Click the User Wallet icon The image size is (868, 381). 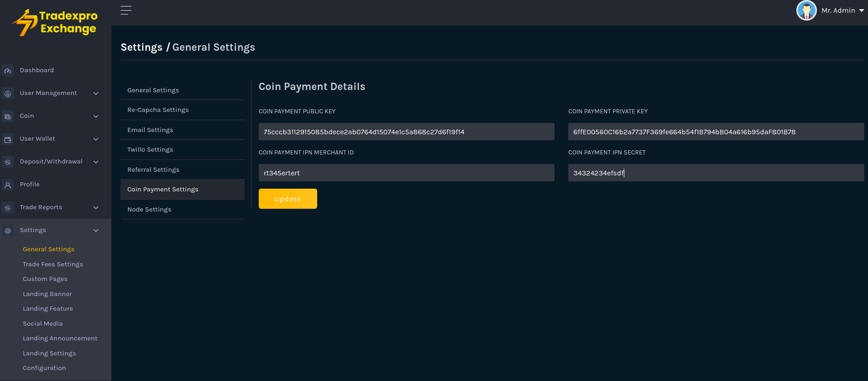[8, 139]
